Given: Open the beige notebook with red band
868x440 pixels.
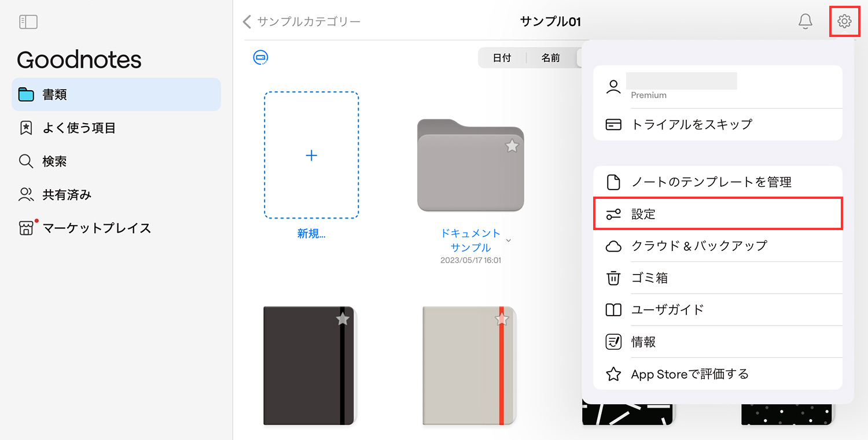Looking at the screenshot, I should (x=468, y=366).
